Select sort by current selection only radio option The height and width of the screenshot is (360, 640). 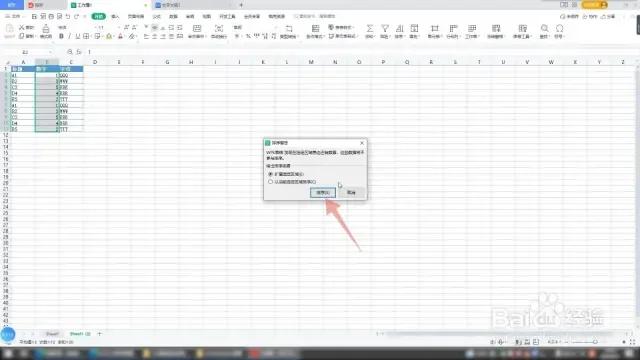point(270,182)
